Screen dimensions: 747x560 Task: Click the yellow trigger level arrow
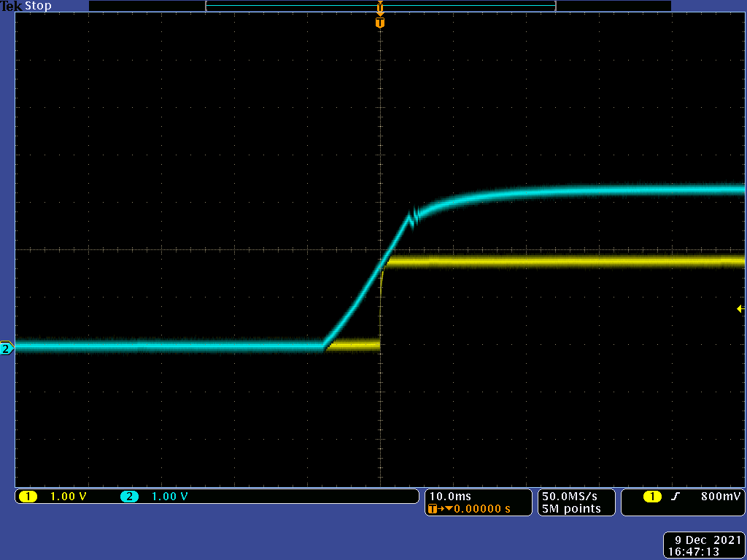click(x=740, y=309)
